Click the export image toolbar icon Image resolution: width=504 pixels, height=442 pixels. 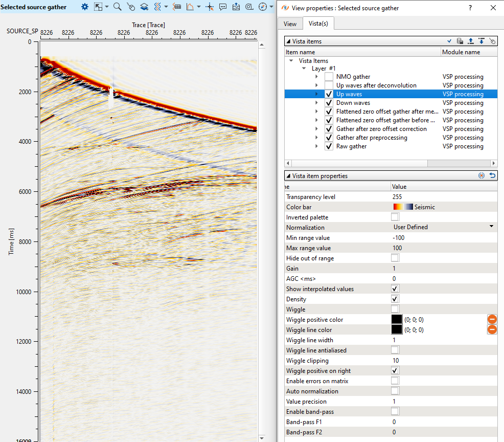tap(236, 7)
